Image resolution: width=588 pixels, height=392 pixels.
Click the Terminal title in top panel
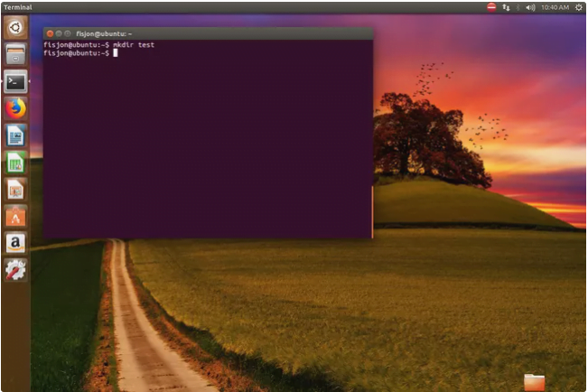[x=18, y=7]
